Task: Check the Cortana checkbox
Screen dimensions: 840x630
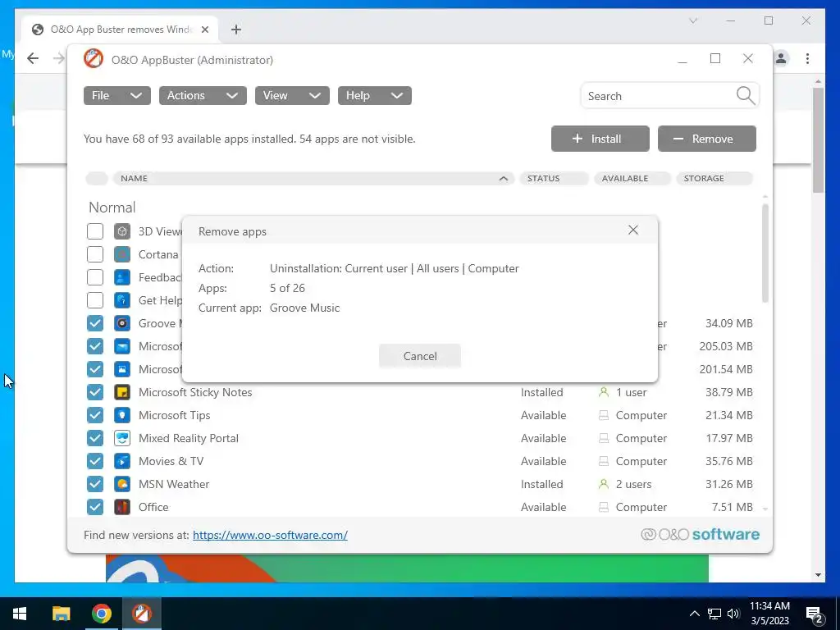Action: click(x=95, y=254)
